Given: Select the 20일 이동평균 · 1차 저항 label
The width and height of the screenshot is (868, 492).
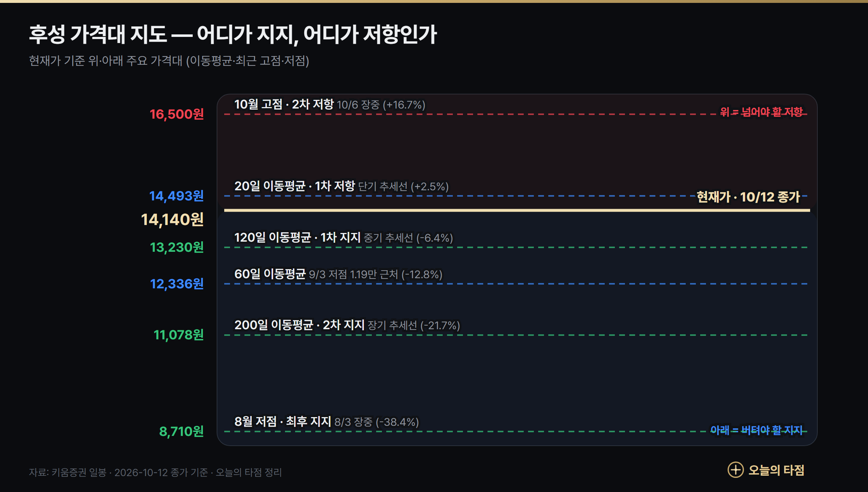Looking at the screenshot, I should [295, 186].
